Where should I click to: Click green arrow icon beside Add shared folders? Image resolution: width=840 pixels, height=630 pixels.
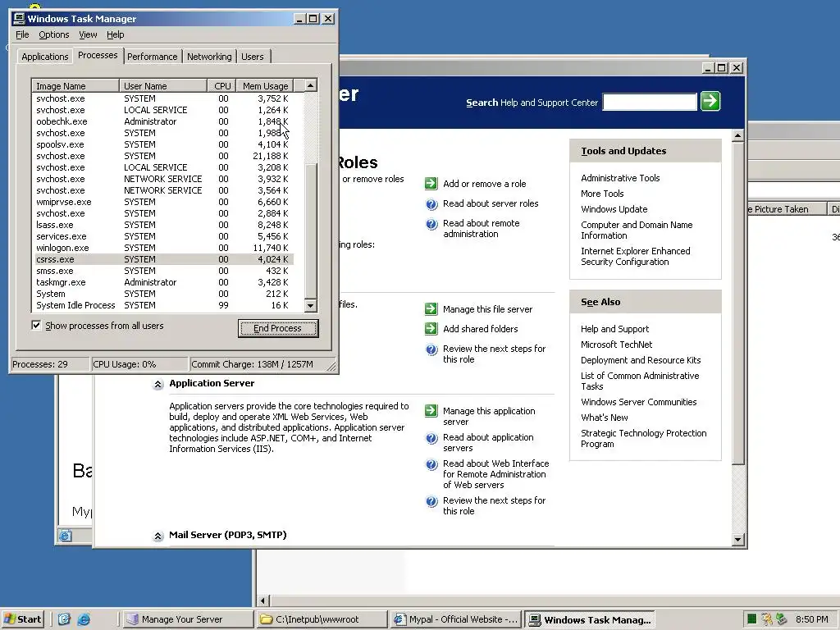(431, 328)
